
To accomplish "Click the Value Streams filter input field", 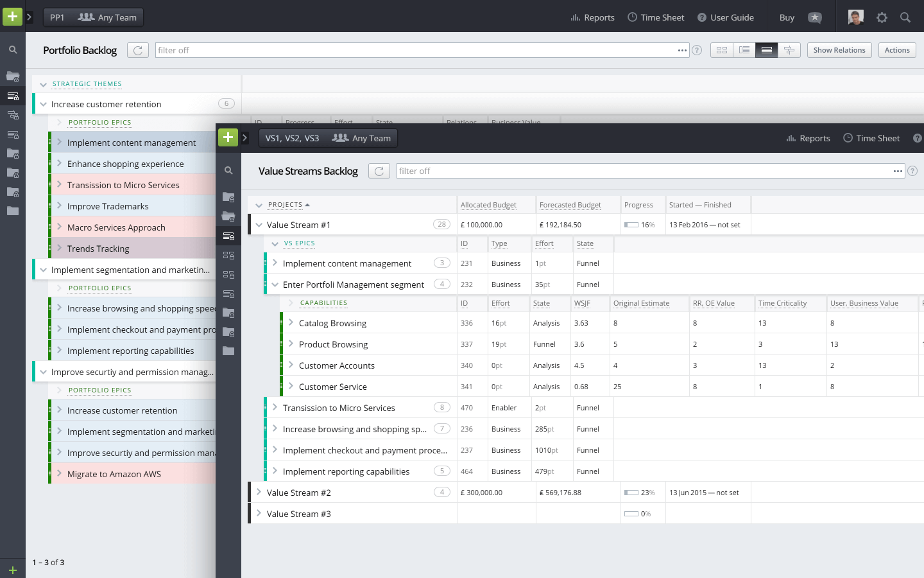I will pyautogui.click(x=642, y=171).
